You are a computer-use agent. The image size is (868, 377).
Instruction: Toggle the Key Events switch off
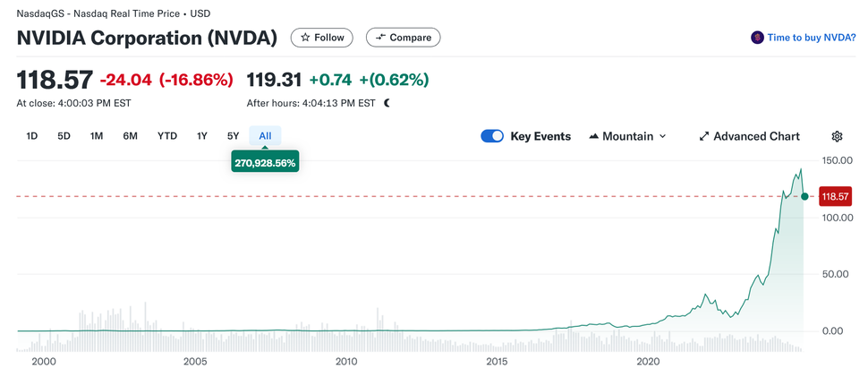(x=492, y=136)
